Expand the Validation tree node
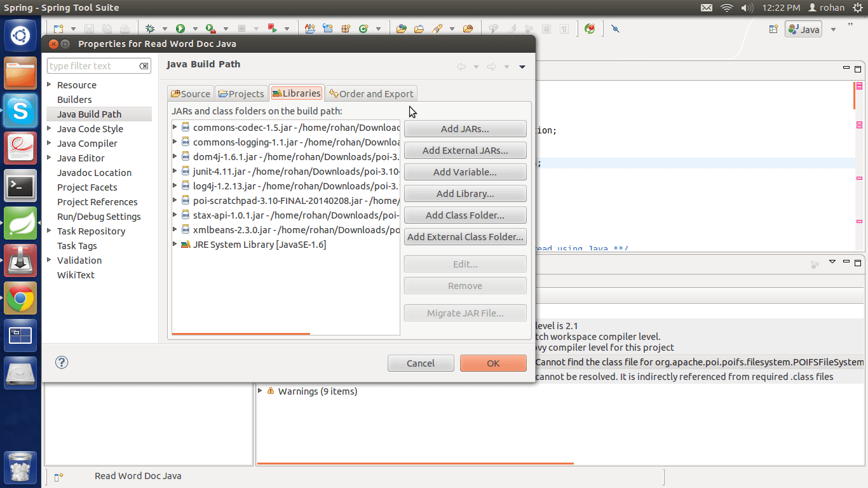 coord(50,260)
